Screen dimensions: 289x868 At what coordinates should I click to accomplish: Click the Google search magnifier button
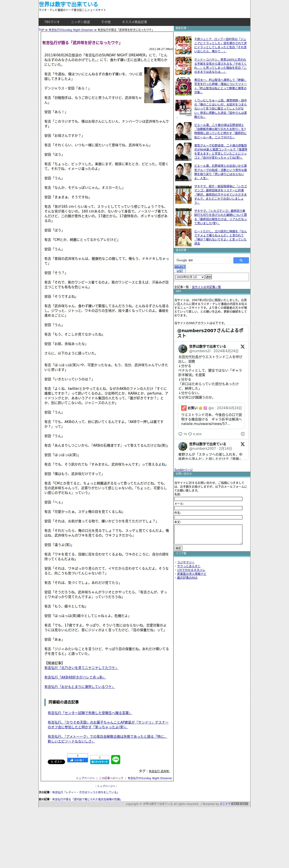tap(241, 260)
